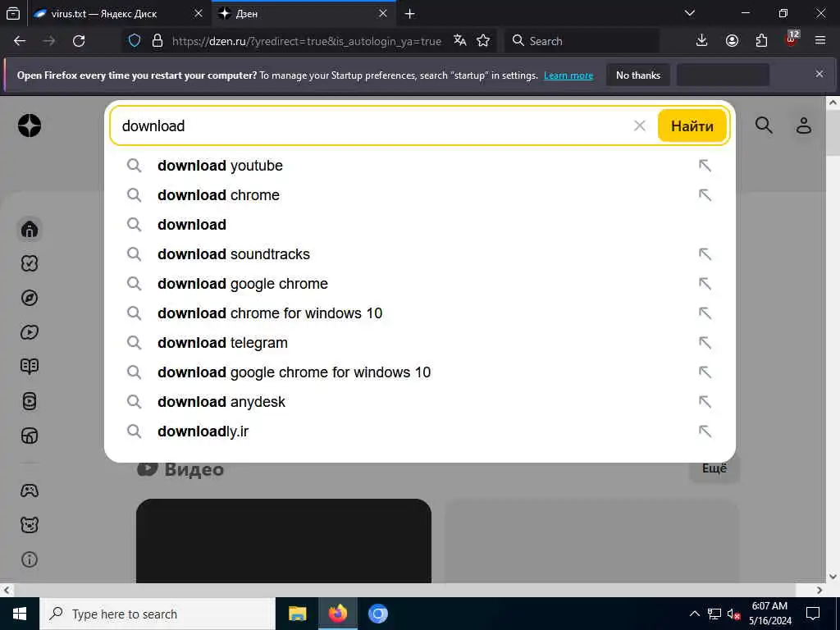Open the list all tabs dropdown
Image resolution: width=840 pixels, height=630 pixels.
690,13
